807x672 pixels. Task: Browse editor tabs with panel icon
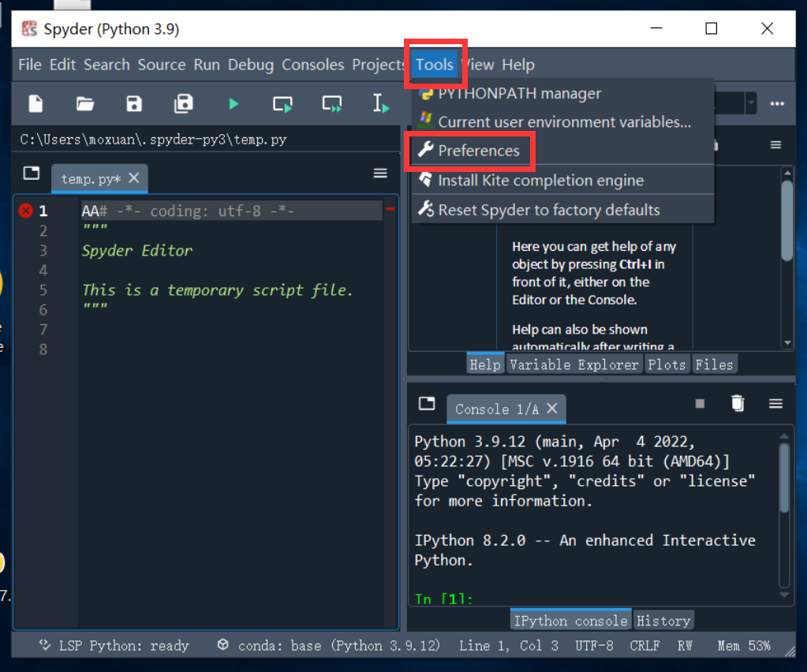click(x=30, y=172)
